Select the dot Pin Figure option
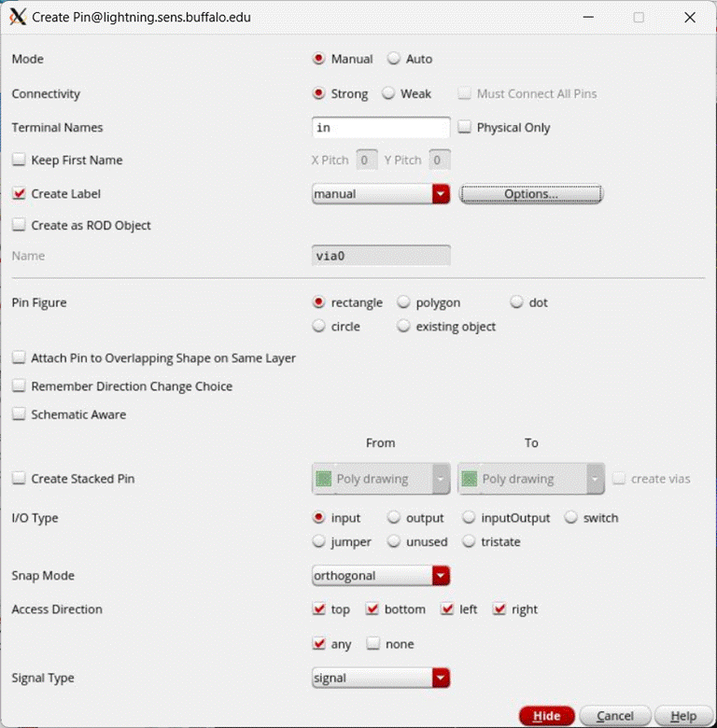 [x=517, y=302]
